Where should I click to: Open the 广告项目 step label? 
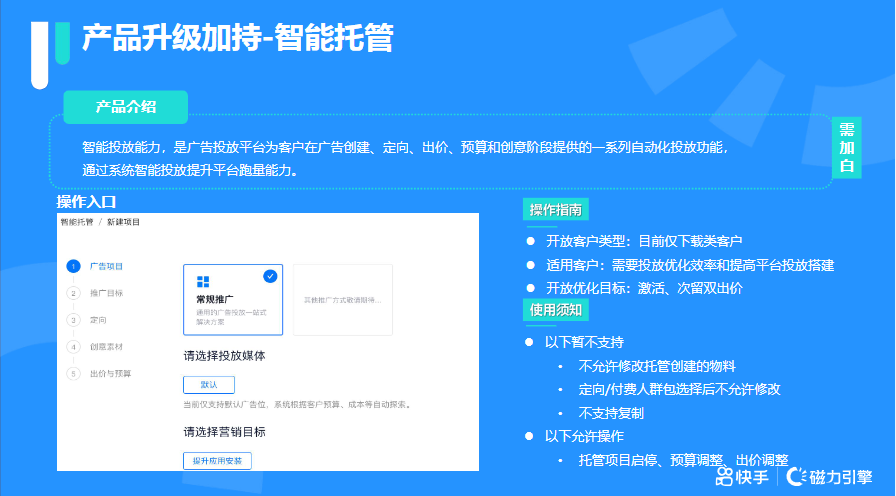[x=106, y=266]
